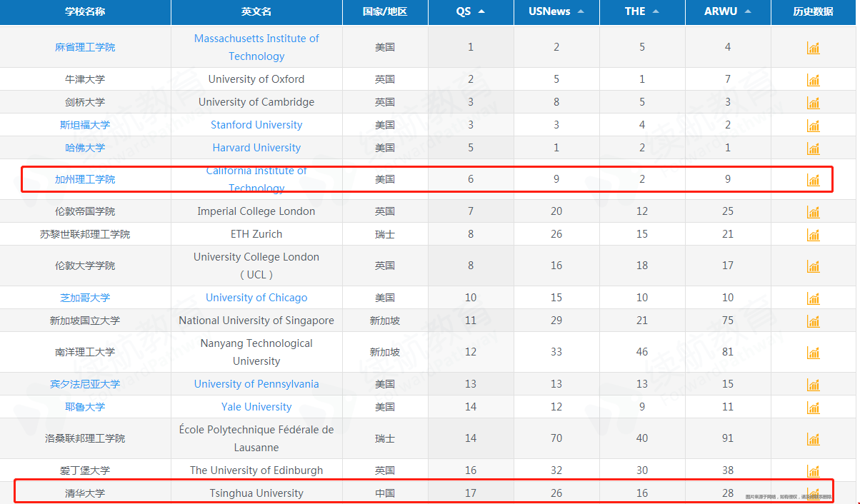Click the history chart icon for 斯坦福大学
Screen dimensions: 860x504
[x=813, y=126]
